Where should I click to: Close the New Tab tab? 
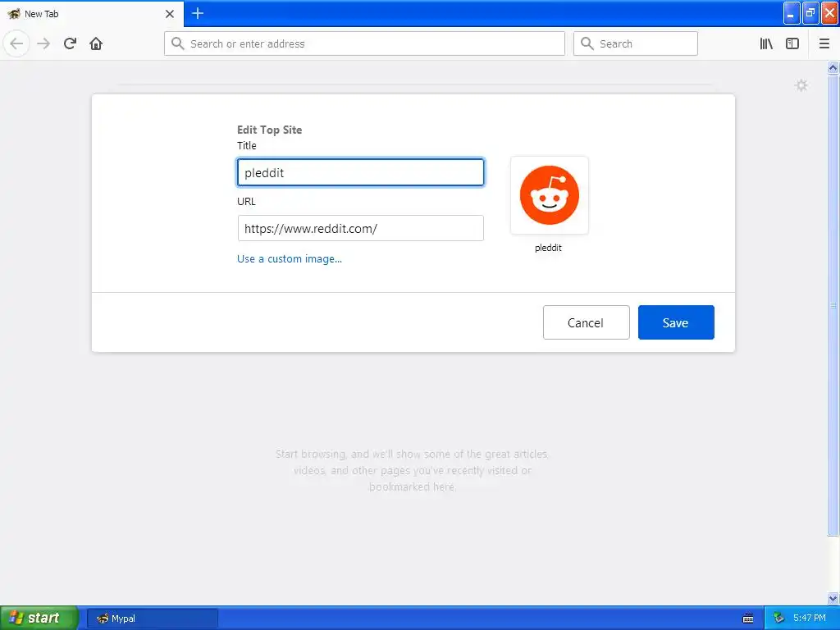tap(170, 14)
